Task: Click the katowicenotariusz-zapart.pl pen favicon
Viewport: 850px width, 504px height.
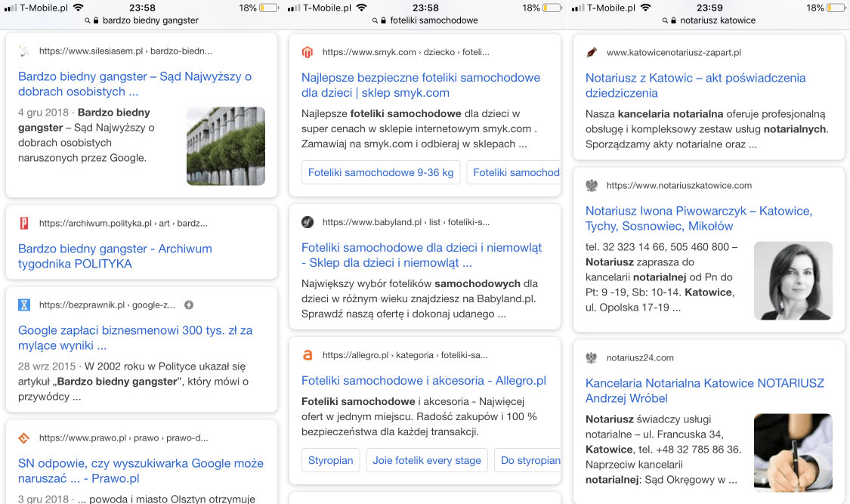Action: click(592, 53)
